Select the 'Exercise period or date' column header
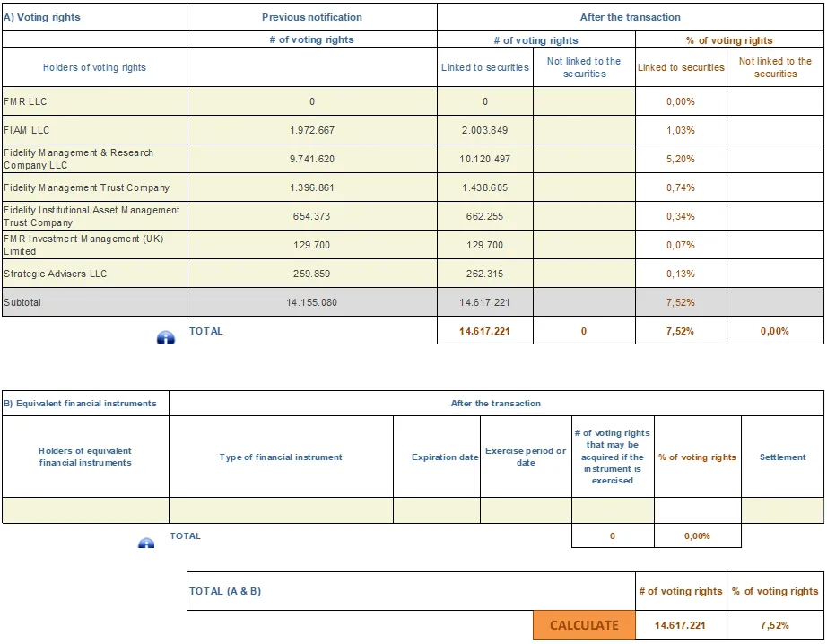The height and width of the screenshot is (644, 827). tap(526, 457)
